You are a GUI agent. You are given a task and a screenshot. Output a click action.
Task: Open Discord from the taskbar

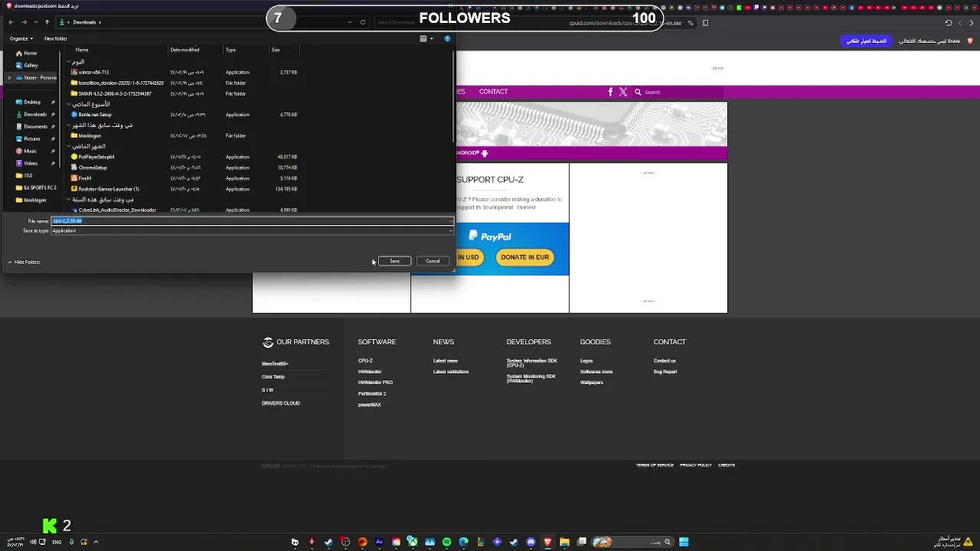tap(531, 542)
